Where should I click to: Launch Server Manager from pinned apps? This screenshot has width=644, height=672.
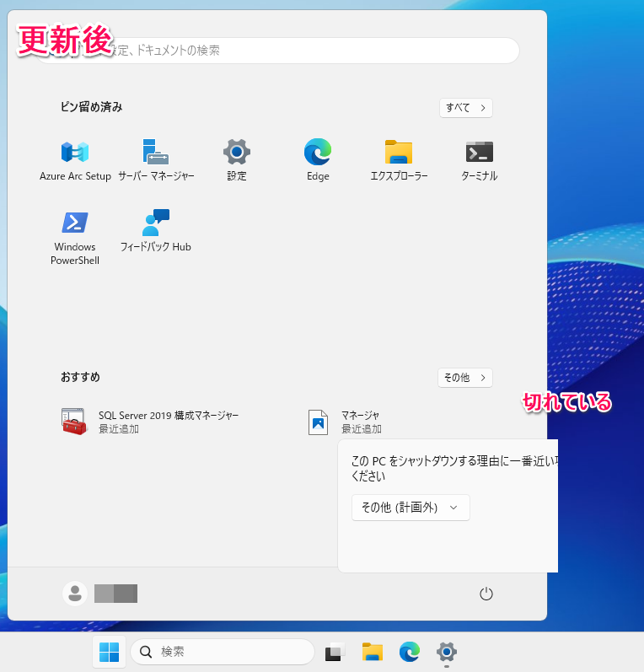coord(156,159)
